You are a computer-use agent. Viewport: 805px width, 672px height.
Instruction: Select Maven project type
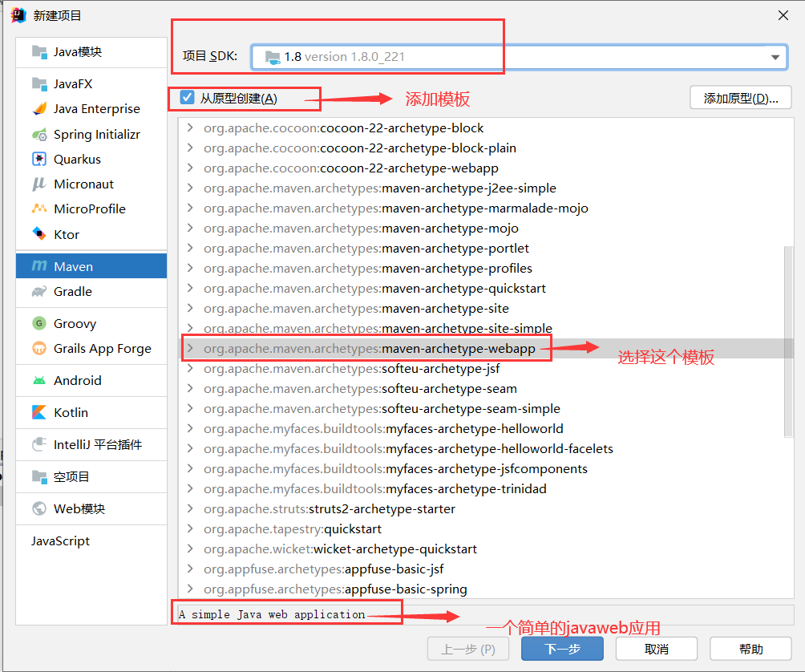(x=91, y=266)
